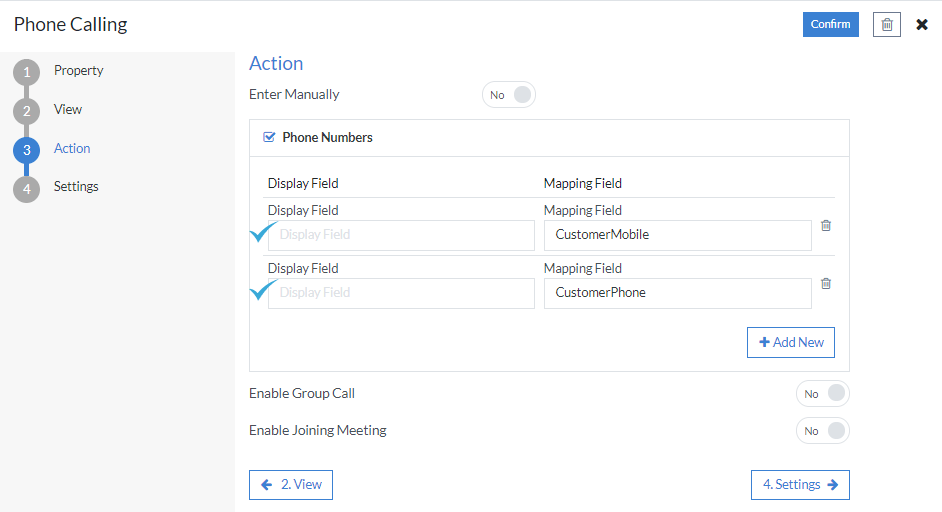
Task: Uncheck the Phone Numbers checkbox
Action: pyautogui.click(x=269, y=137)
